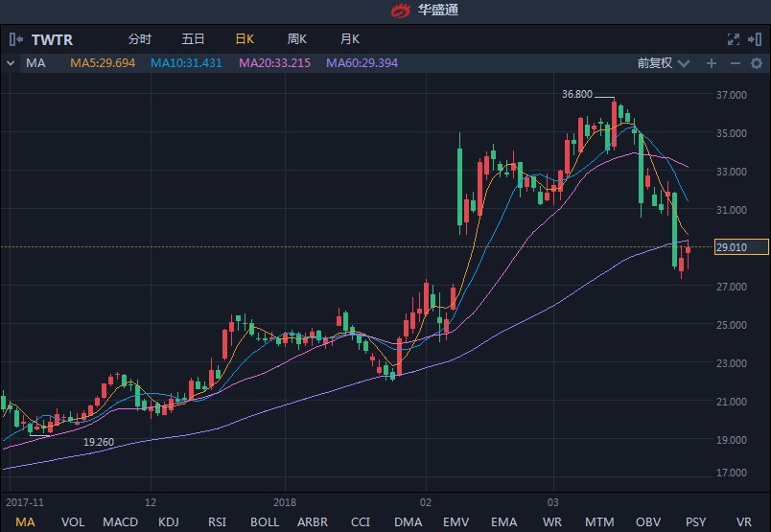Select the 月K monthly chart tab
The height and width of the screenshot is (532, 771).
point(349,39)
